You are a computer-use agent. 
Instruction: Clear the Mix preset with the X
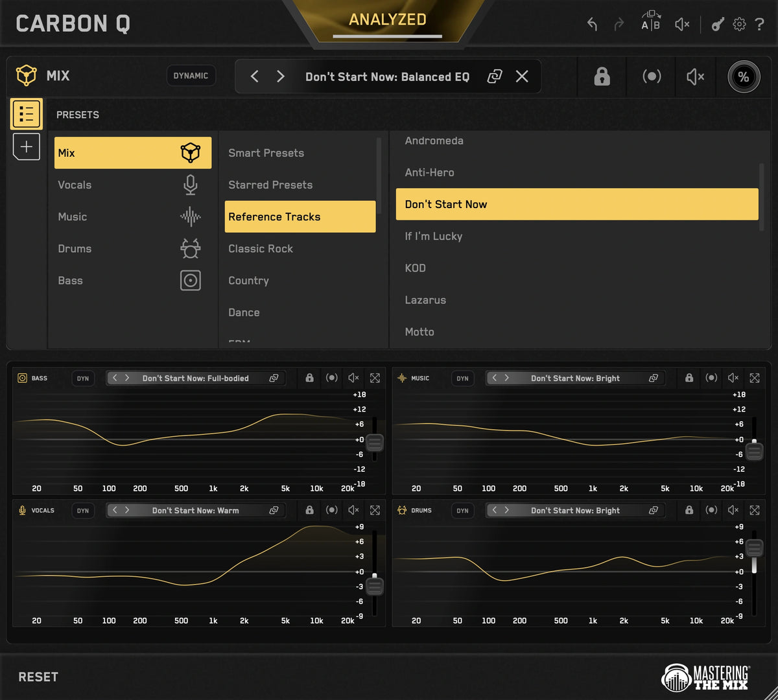[x=522, y=76]
